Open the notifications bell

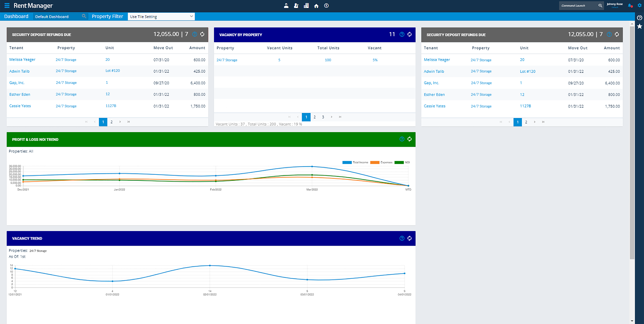click(x=630, y=5)
